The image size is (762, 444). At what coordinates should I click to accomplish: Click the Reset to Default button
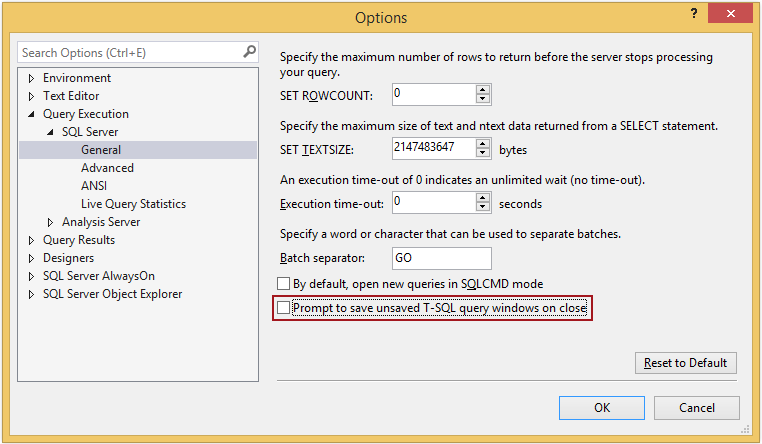pyautogui.click(x=686, y=363)
